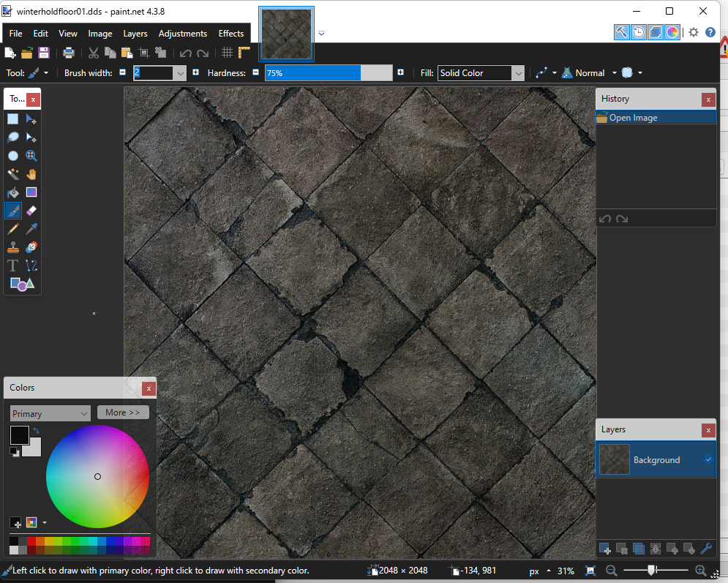This screenshot has height=583, width=728.
Task: Click the Print toolbar icon
Action: 69,53
